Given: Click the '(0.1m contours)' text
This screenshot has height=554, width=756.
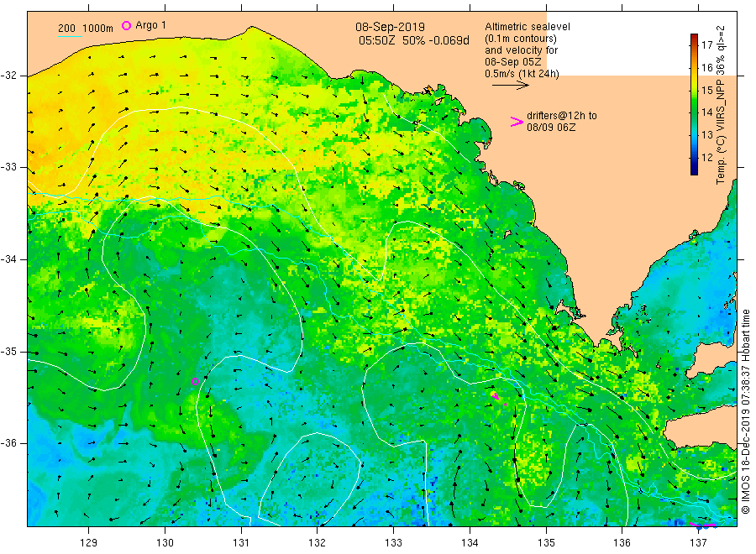Looking at the screenshot, I should click(520, 39).
